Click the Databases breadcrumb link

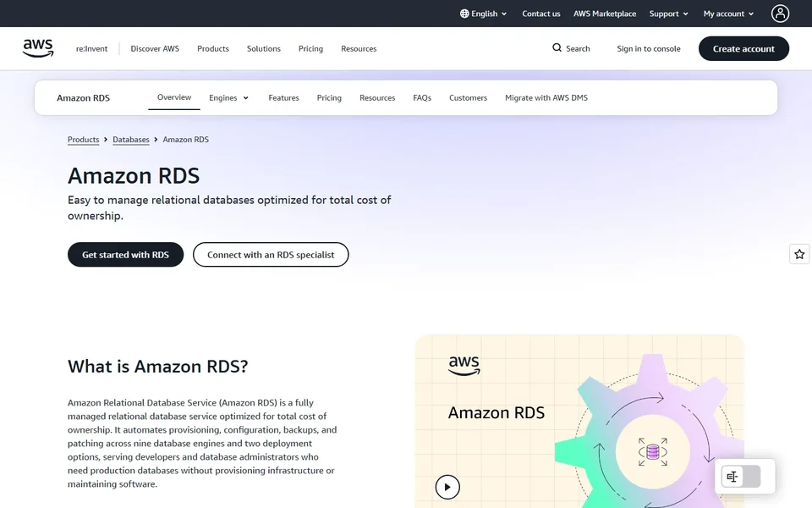130,139
